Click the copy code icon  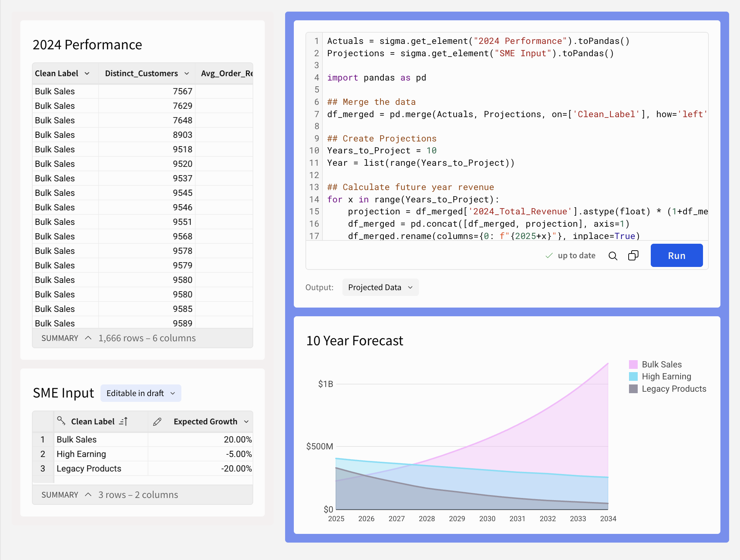[x=633, y=256]
